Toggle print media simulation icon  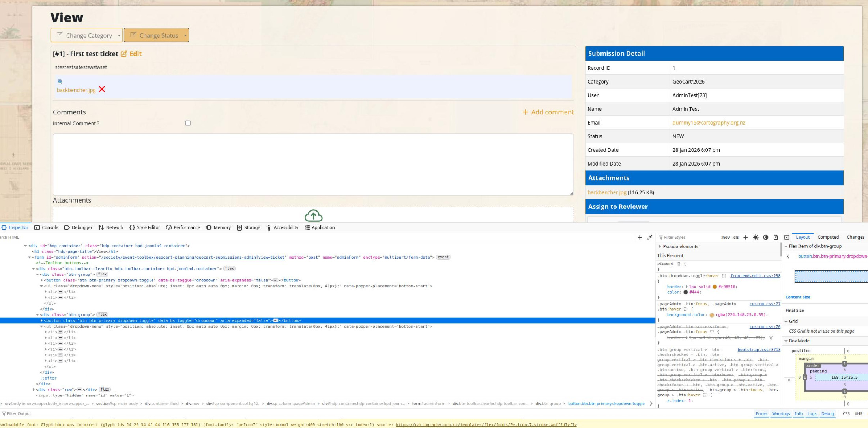[776, 237]
